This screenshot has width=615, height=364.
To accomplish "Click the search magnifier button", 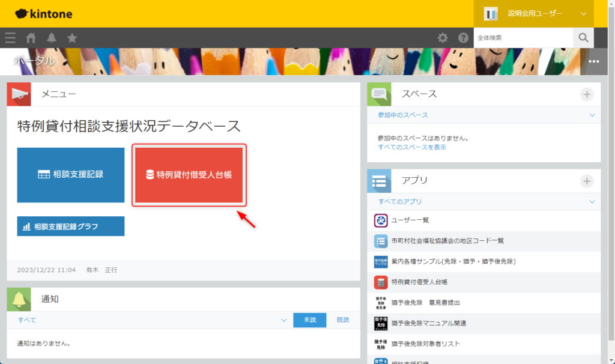I will point(583,38).
